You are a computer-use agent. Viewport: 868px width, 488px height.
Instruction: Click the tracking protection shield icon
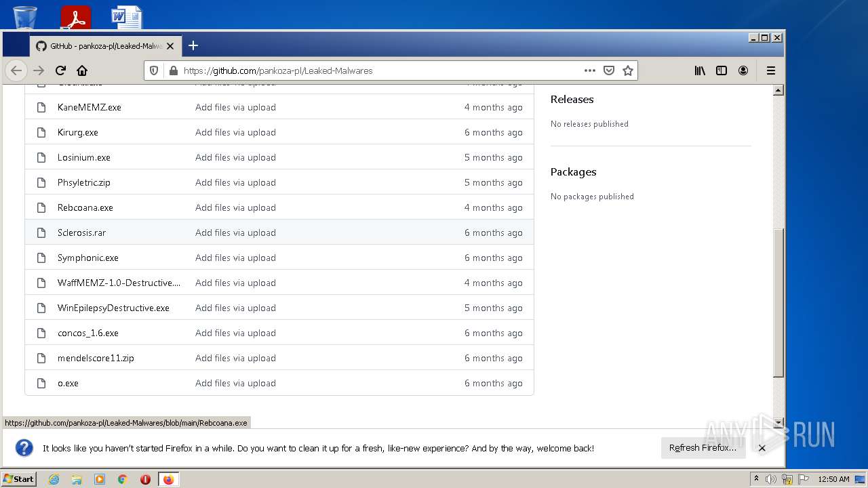pyautogui.click(x=154, y=70)
